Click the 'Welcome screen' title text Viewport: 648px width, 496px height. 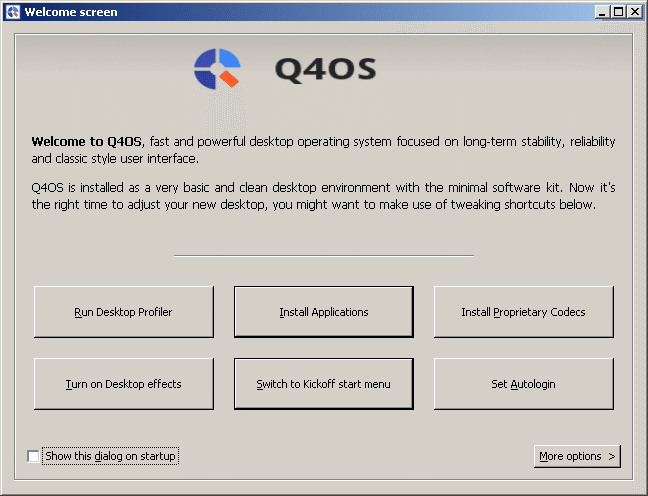pyautogui.click(x=71, y=12)
